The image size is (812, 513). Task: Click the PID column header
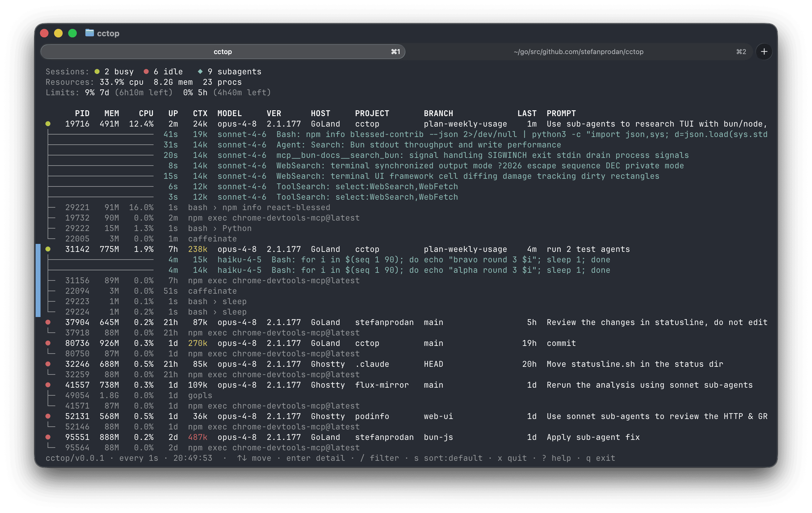(82, 113)
